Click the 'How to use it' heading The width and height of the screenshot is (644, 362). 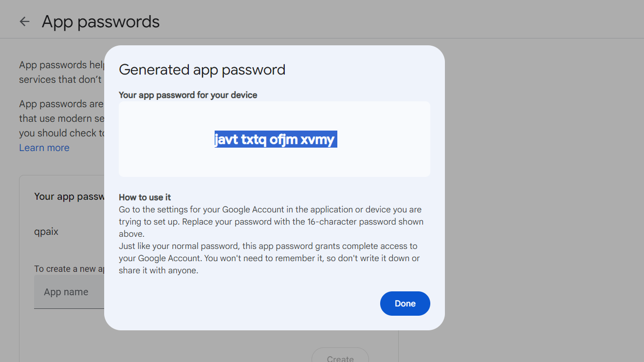pos(145,197)
